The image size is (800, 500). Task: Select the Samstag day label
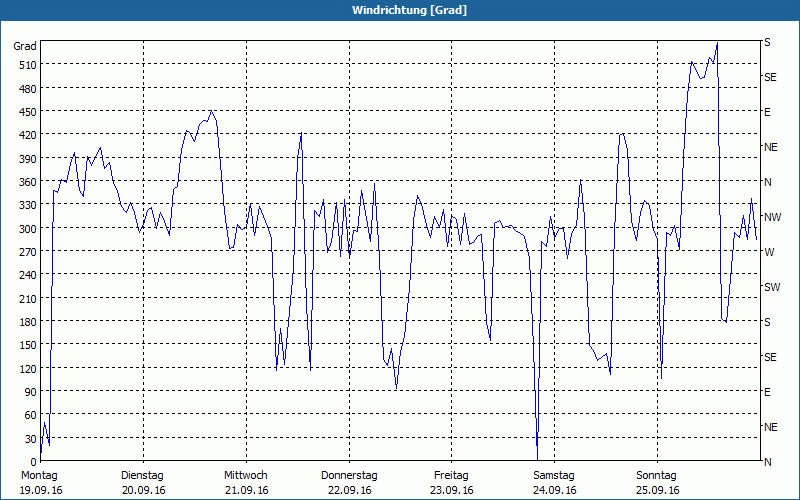554,476
